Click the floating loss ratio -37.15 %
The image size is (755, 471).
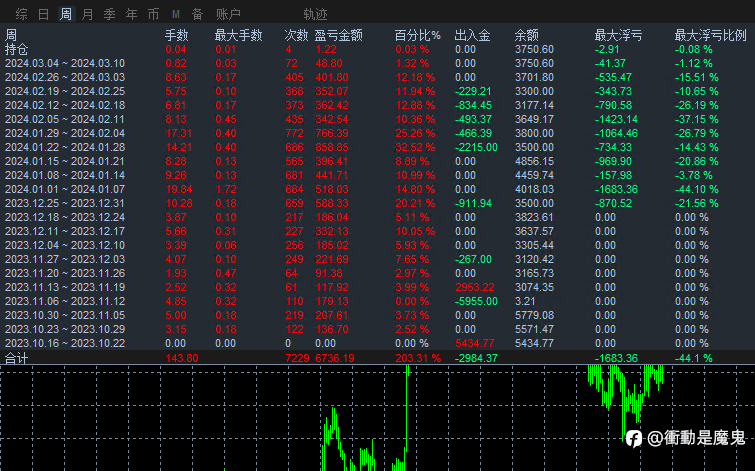coord(697,119)
